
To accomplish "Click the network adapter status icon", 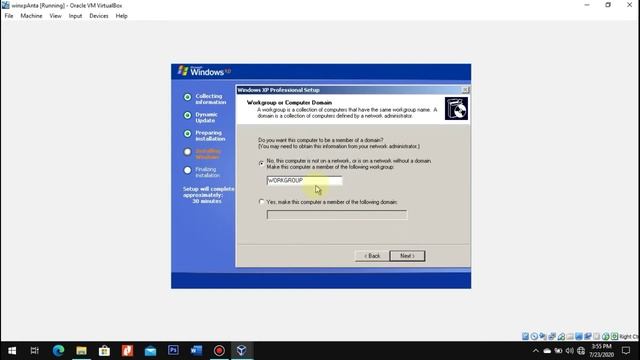I will click(x=552, y=337).
